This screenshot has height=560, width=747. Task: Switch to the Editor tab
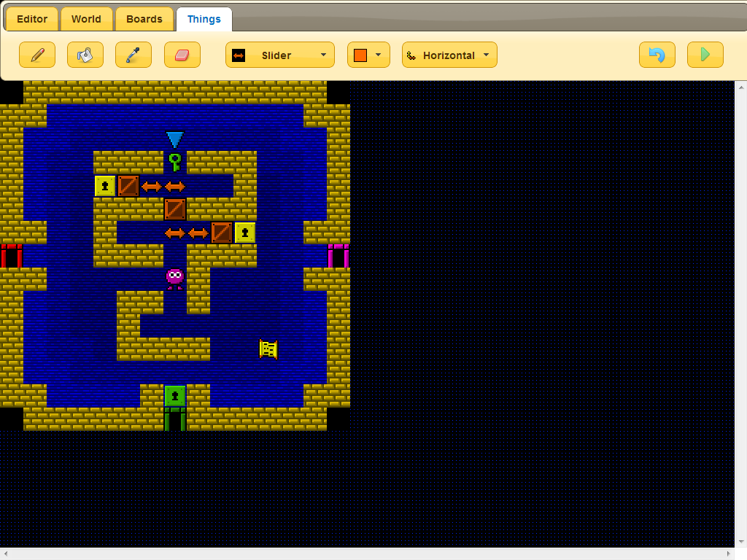[x=32, y=19]
